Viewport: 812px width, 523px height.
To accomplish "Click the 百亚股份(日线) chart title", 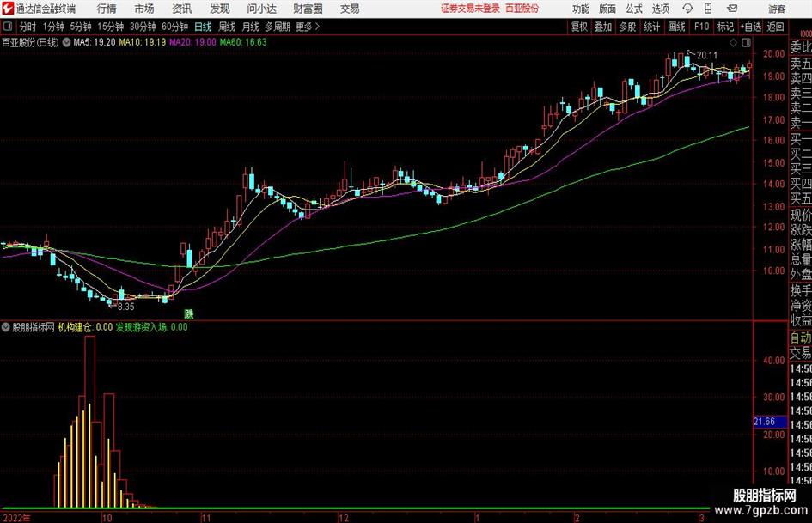I will point(31,42).
